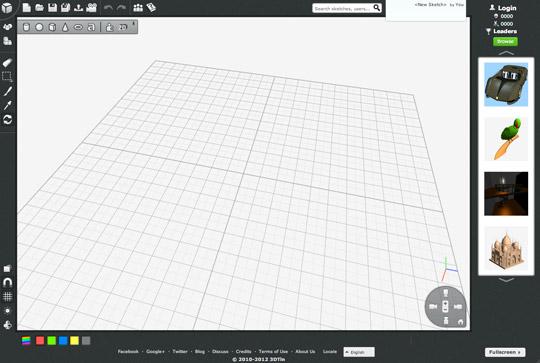This screenshot has width=540, height=363.
Task: Click the stacked-blocks icon in left sidebar
Action: [x=7, y=41]
